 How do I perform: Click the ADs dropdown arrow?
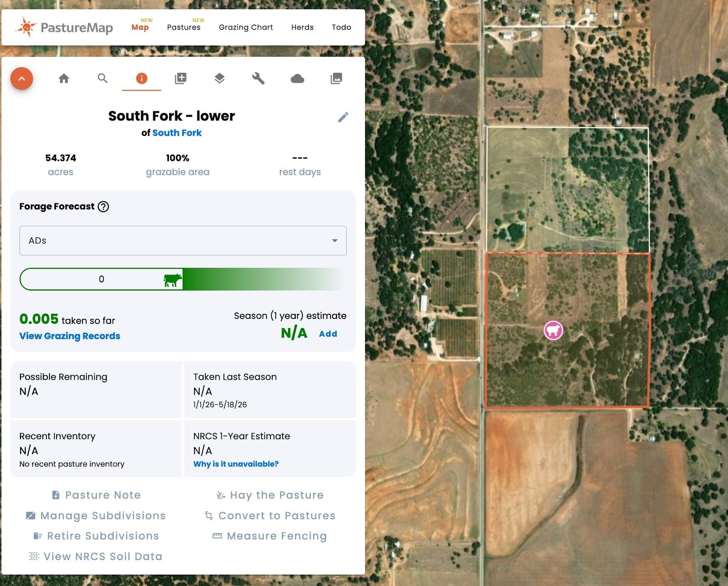click(x=334, y=241)
